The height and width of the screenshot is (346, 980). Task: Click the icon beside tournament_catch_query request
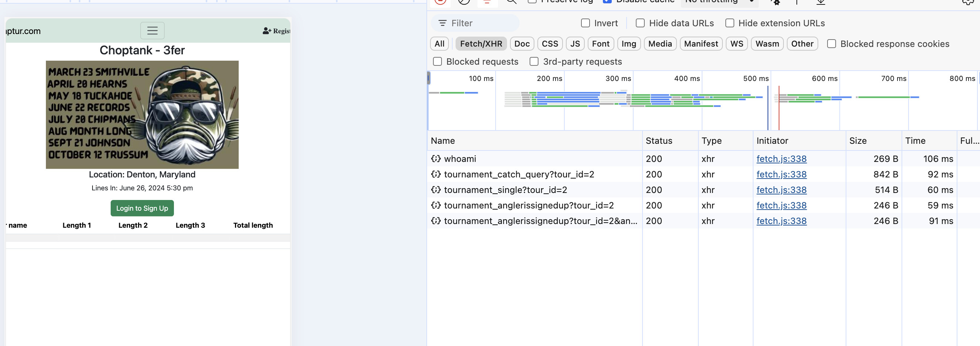coord(436,174)
